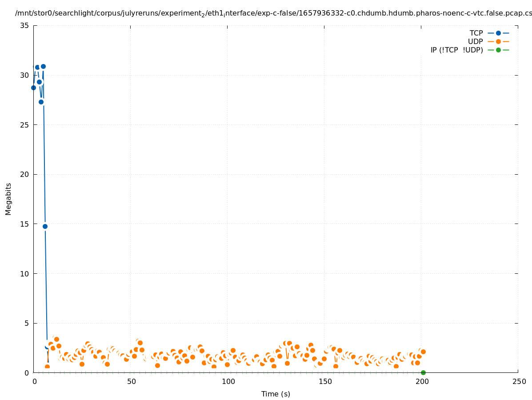This screenshot has width=532, height=400.
Task: Click the pcap file path chart title
Action: tap(273, 13)
